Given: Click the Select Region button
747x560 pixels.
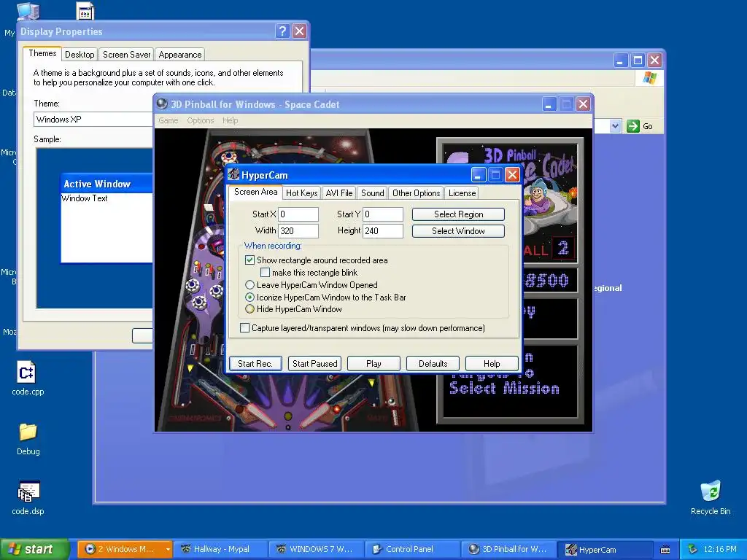Looking at the screenshot, I should tap(458, 214).
